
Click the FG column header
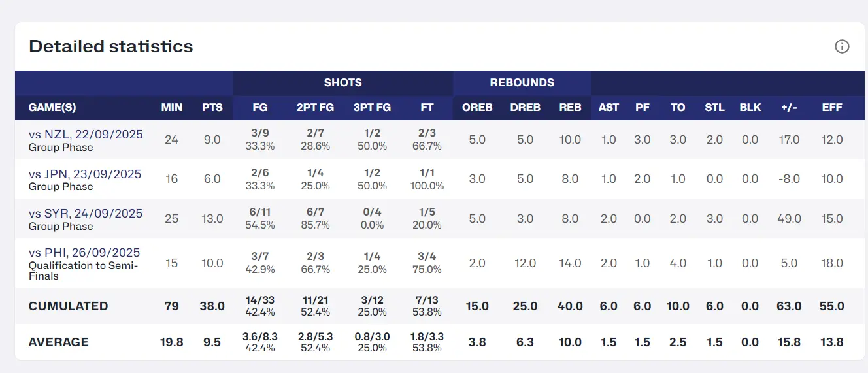pos(259,107)
